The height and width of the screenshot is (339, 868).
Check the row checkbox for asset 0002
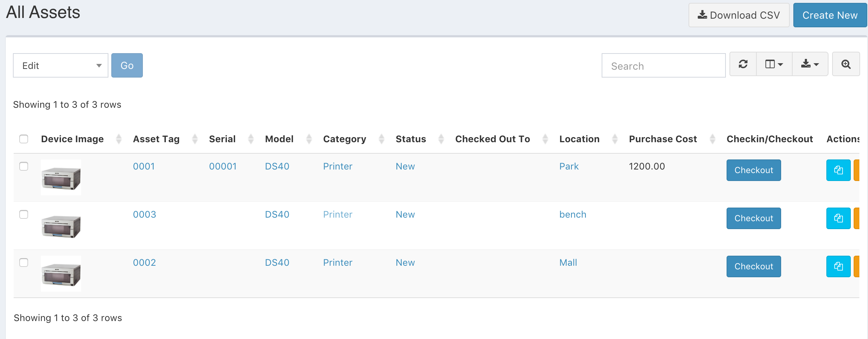point(24,263)
